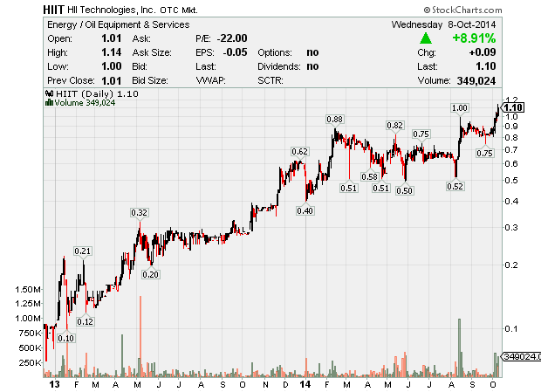541x392 pixels.
Task: Click the SCTR: label
Action: click(270, 80)
